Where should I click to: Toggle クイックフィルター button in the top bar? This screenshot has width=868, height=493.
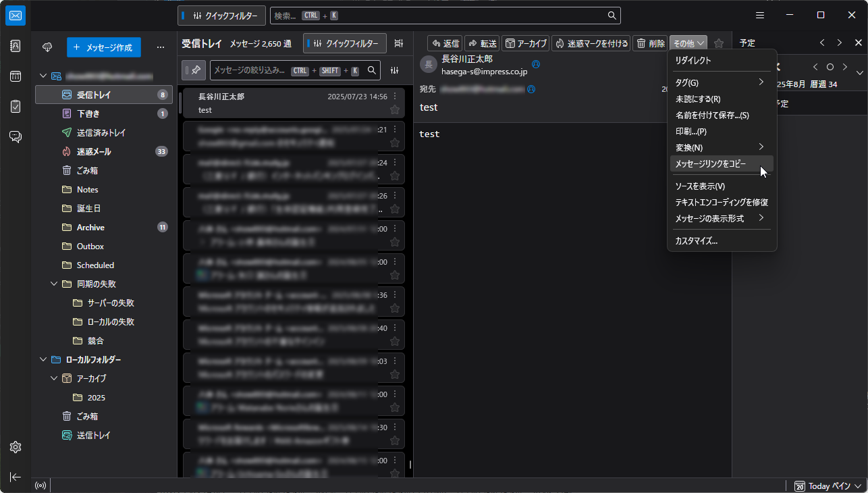(222, 16)
